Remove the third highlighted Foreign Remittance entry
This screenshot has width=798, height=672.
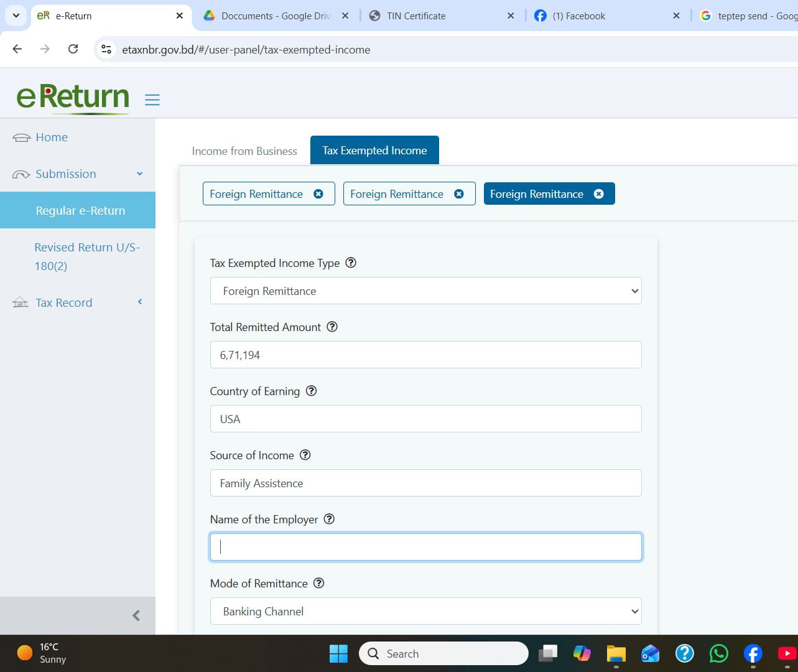[x=599, y=194]
